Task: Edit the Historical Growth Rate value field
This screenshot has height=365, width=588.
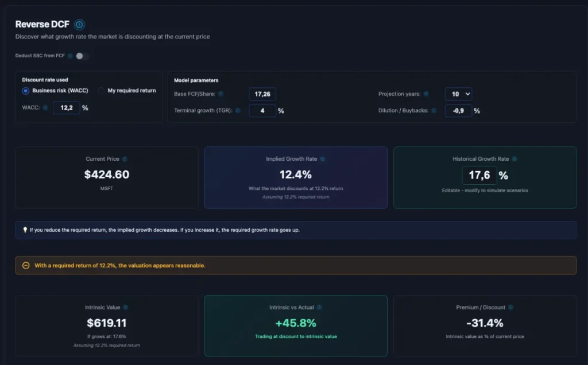Action: (479, 176)
